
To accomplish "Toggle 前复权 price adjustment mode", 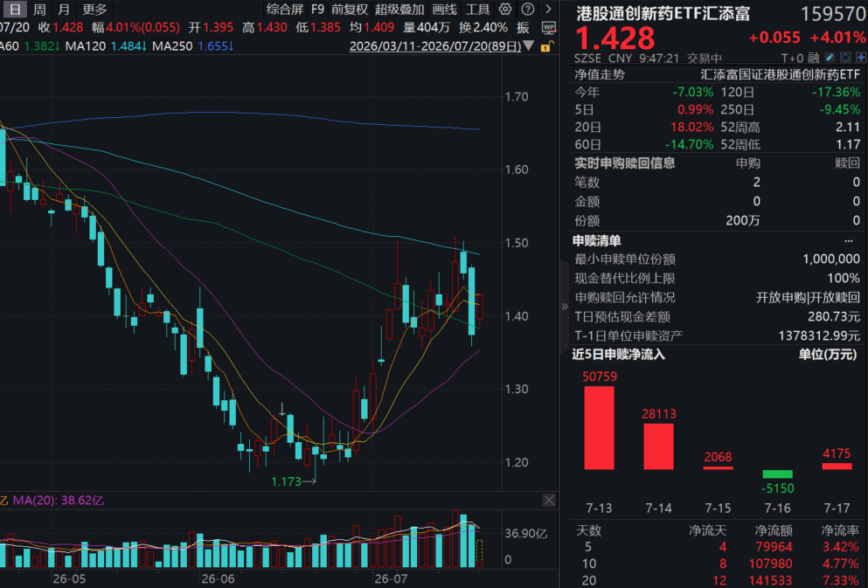I will [x=350, y=10].
